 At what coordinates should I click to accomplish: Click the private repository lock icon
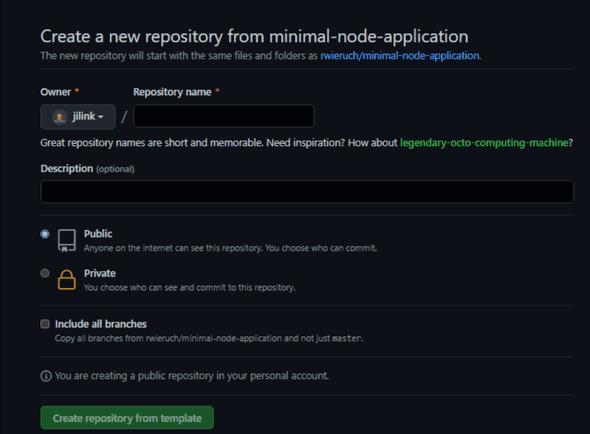[67, 280]
